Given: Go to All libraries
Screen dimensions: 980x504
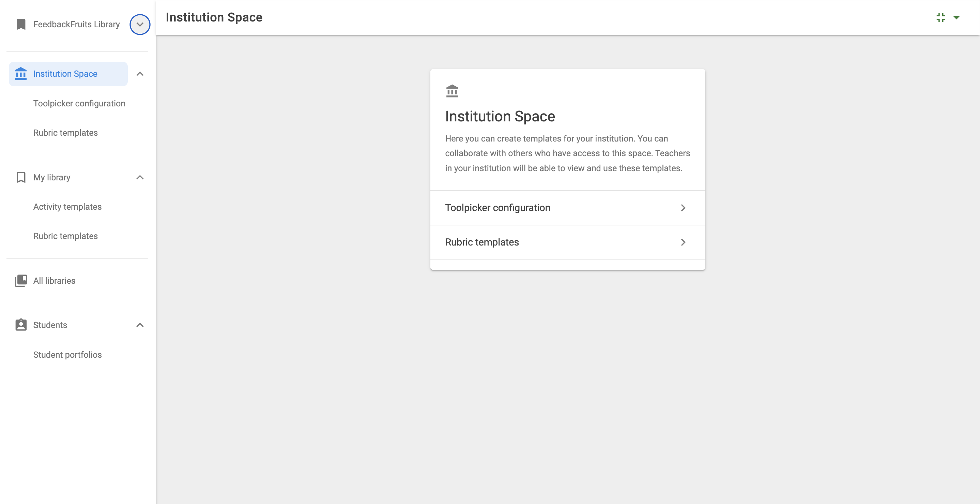Looking at the screenshot, I should point(55,281).
